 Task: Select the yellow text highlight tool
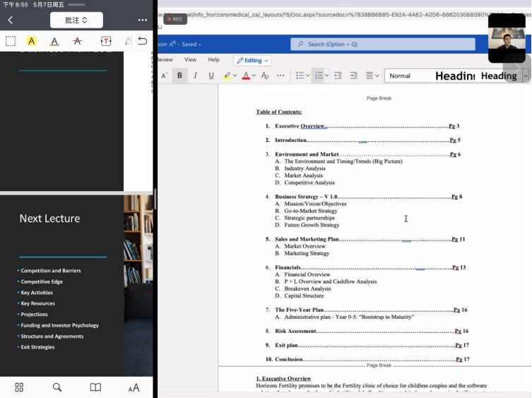click(x=31, y=41)
